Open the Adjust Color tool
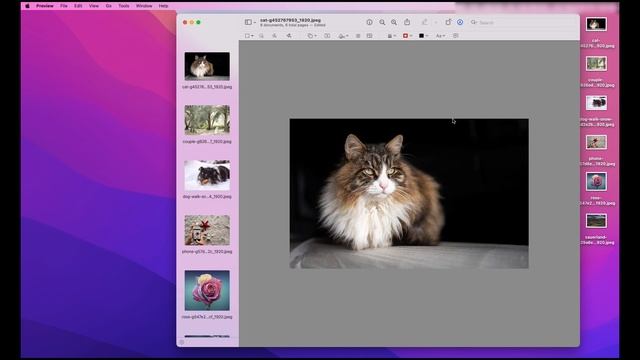This screenshot has width=640, height=360. tap(358, 36)
